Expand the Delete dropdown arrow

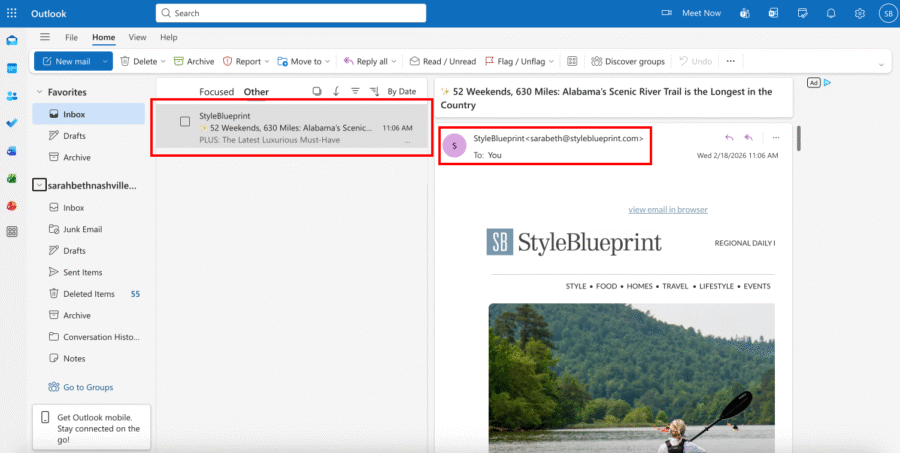[x=163, y=61]
